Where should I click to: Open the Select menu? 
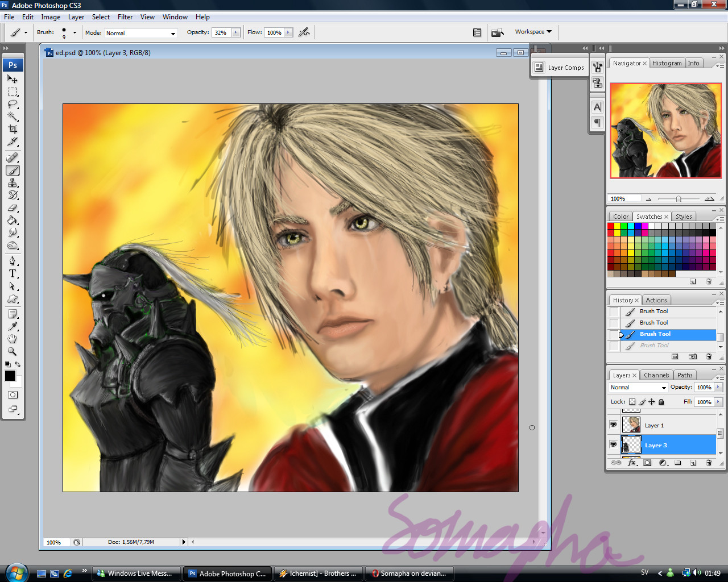pos(101,17)
